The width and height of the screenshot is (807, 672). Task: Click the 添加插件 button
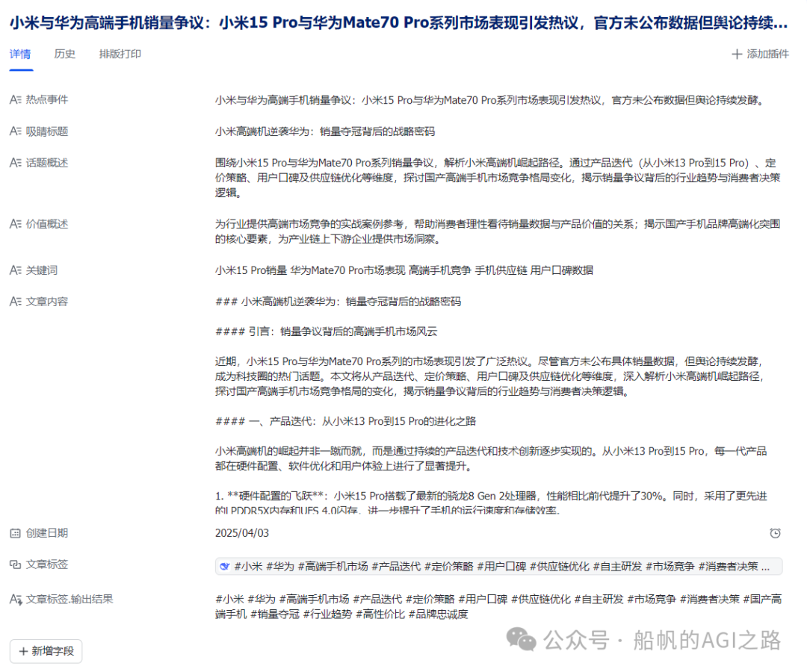tap(760, 54)
